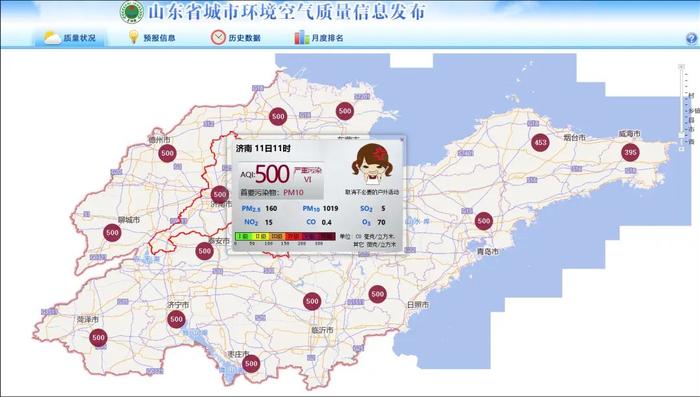Screen dimensions: 700x397
Task: Open the 历史数据 history tab
Action: pos(236,38)
